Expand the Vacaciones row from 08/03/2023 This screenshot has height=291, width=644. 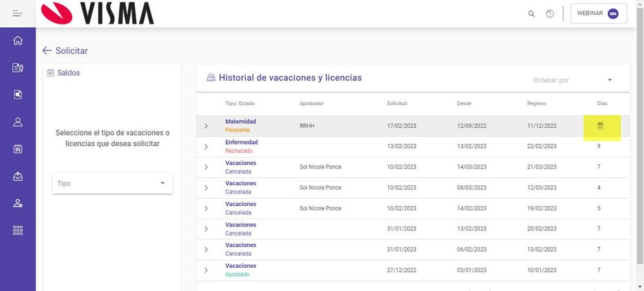tap(206, 188)
